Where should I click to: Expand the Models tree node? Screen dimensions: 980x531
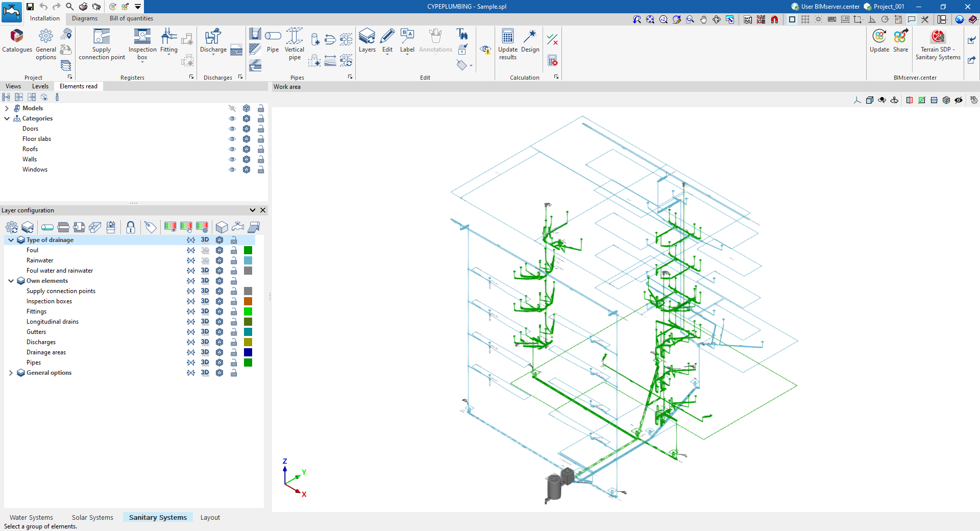(x=7, y=108)
